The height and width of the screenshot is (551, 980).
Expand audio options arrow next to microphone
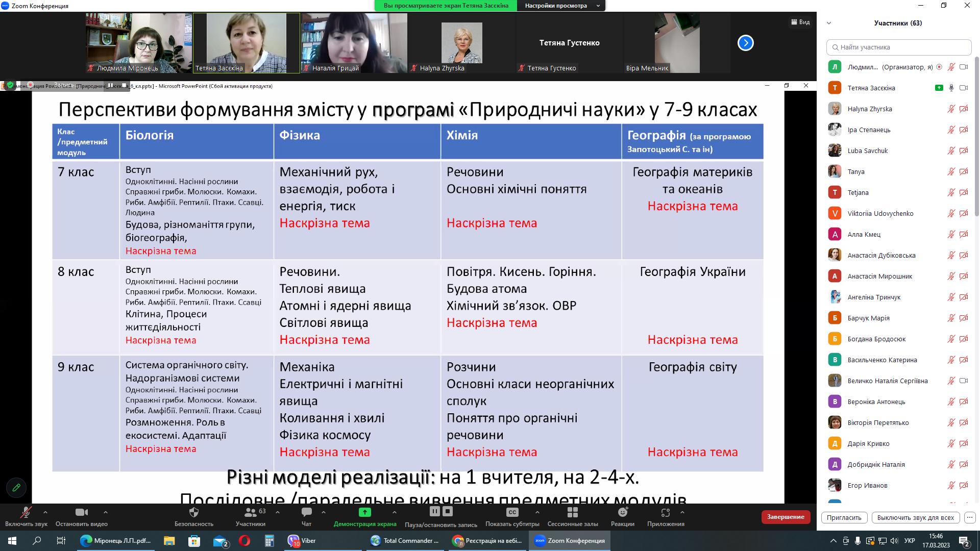click(x=45, y=512)
